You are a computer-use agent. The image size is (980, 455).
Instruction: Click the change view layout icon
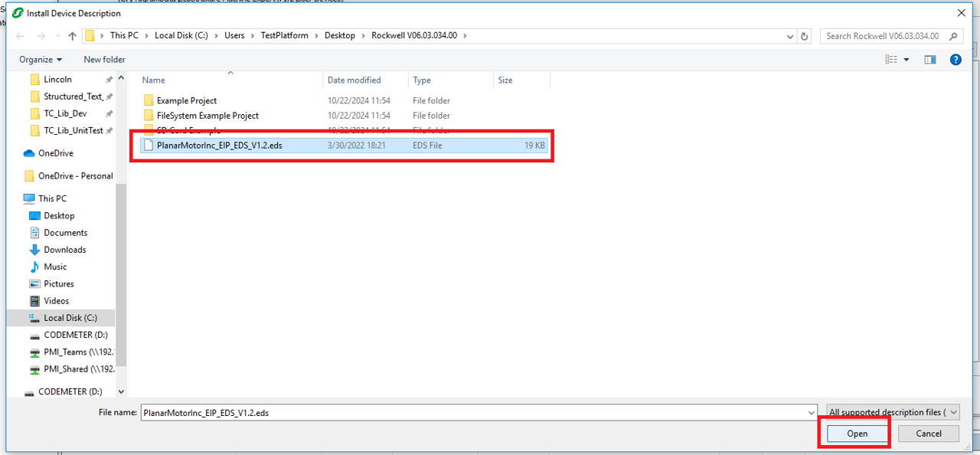pyautogui.click(x=891, y=60)
